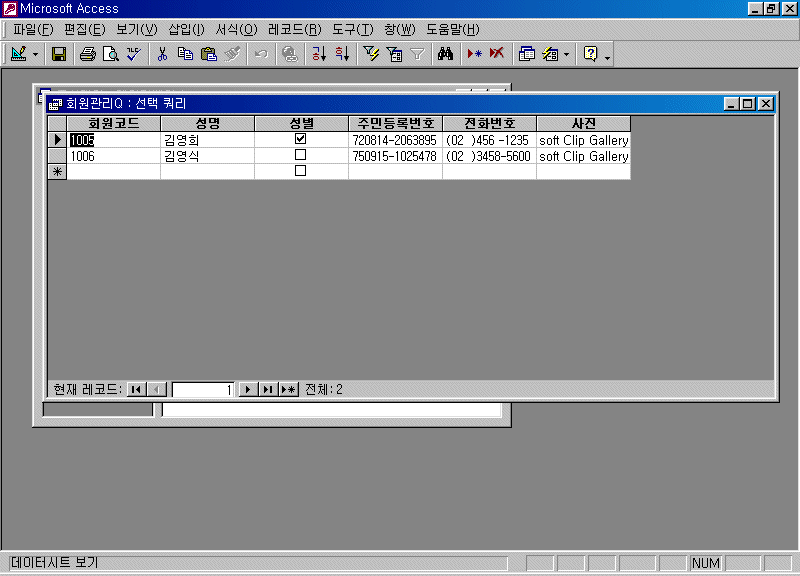Image resolution: width=800 pixels, height=576 pixels.
Task: Open the 삽입(I) menu
Action: (186, 30)
